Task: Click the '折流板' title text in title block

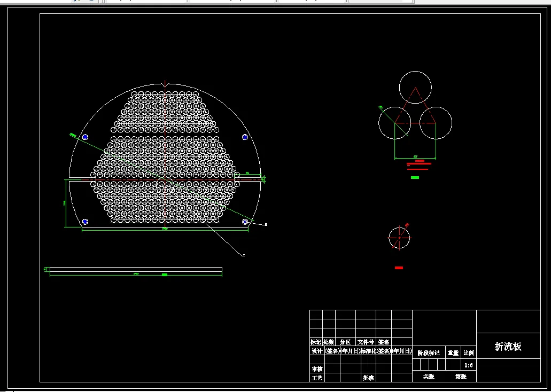Action: pyautogui.click(x=508, y=346)
